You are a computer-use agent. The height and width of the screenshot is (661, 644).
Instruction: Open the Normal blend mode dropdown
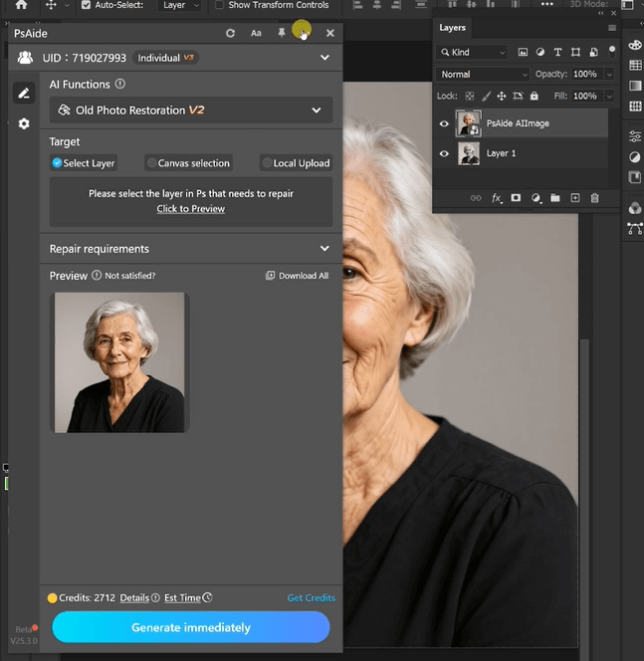click(x=483, y=75)
